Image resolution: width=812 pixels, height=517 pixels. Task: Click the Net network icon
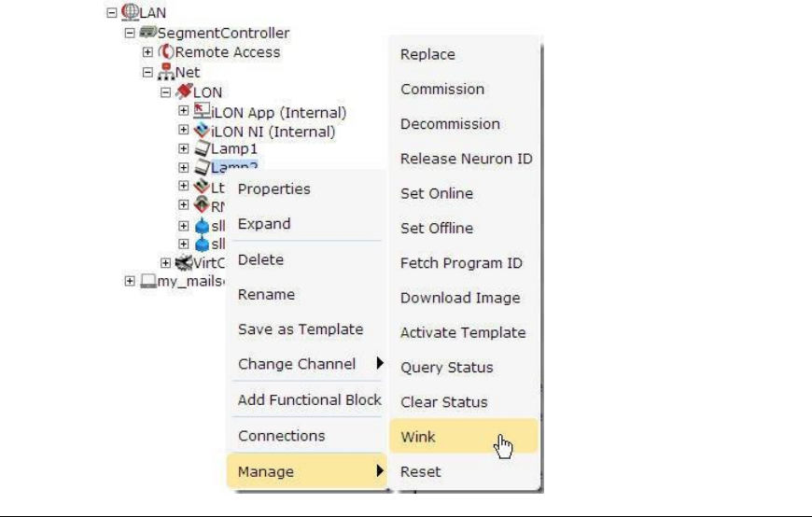click(x=167, y=72)
